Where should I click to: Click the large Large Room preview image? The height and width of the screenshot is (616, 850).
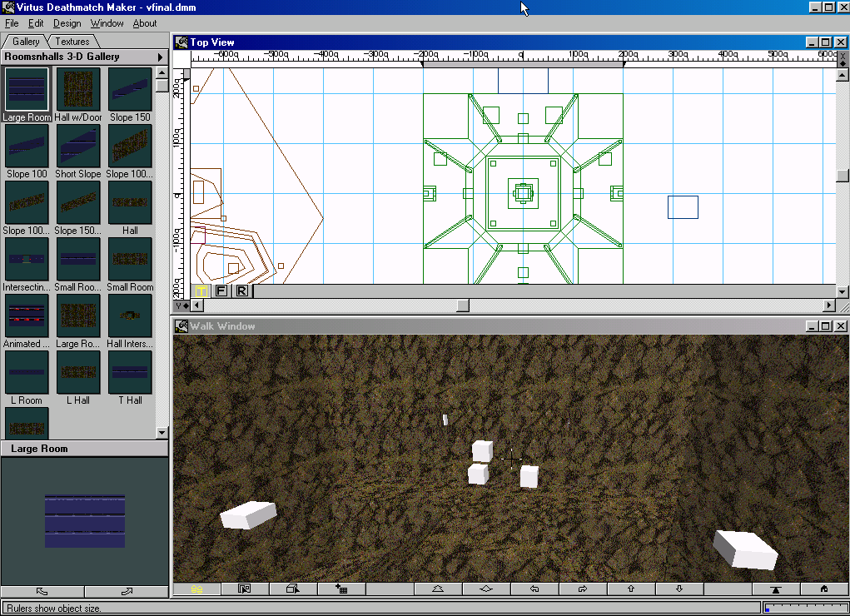[x=85, y=521]
